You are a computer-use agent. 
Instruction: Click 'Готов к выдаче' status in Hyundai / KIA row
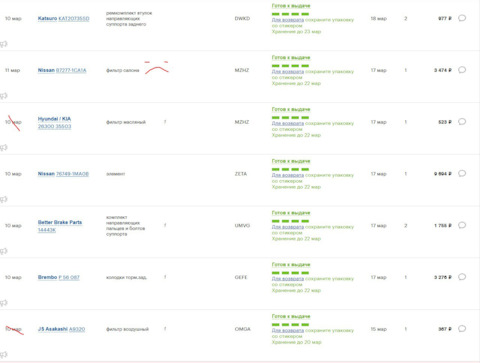point(291,109)
